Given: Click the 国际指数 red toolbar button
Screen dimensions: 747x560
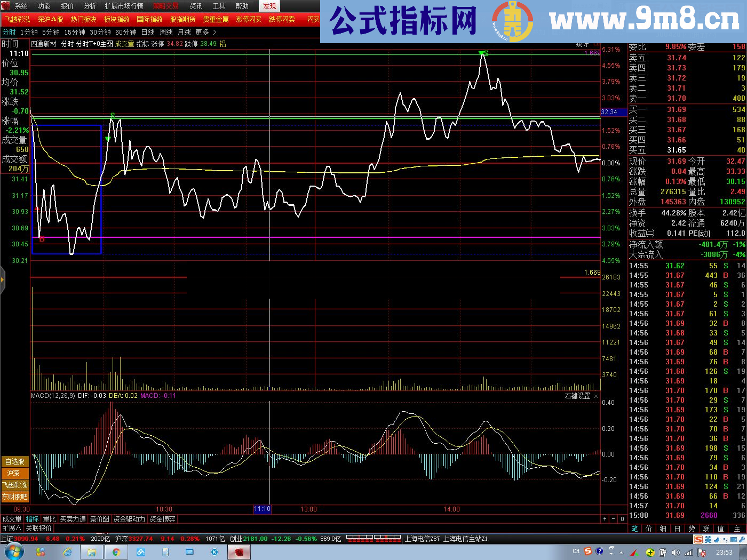Looking at the screenshot, I should 149,19.
